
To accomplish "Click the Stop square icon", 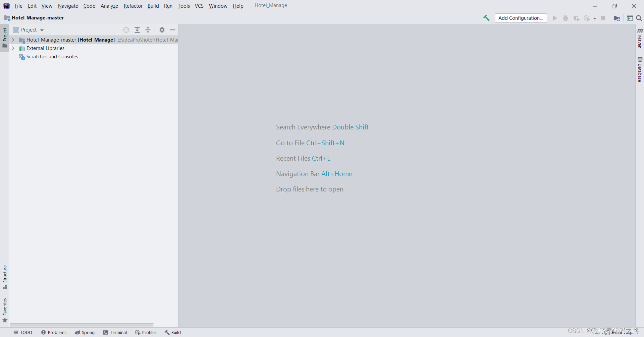I will [603, 18].
